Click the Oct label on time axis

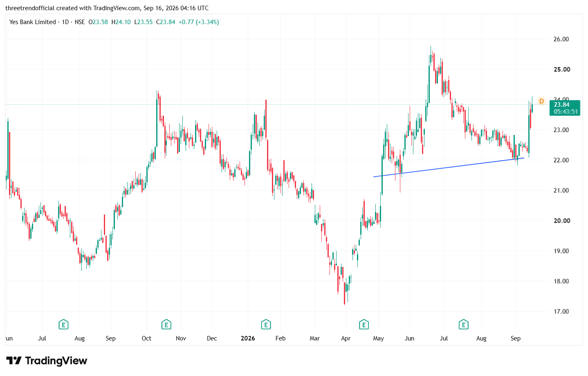(x=146, y=338)
